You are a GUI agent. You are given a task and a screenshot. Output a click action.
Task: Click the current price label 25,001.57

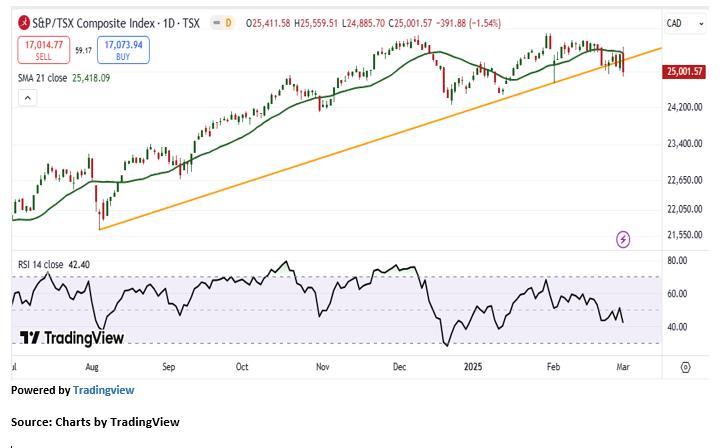(684, 71)
